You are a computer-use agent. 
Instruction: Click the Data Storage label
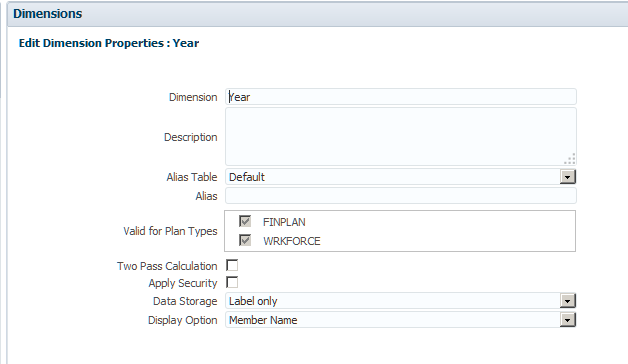pyautogui.click(x=185, y=301)
